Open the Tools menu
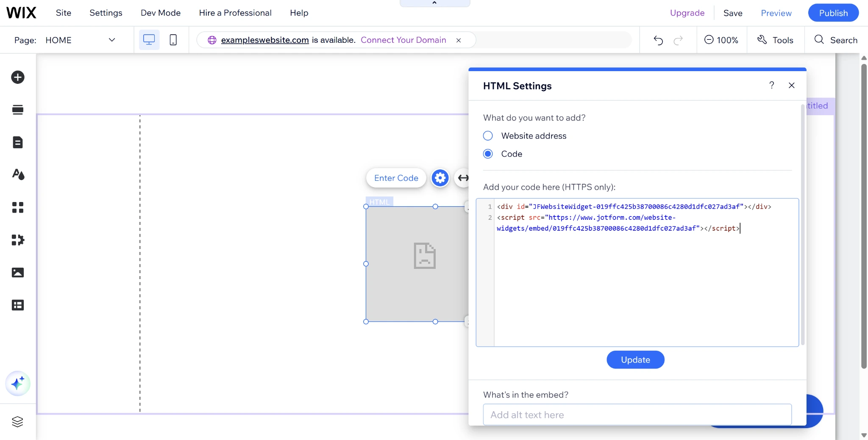 tap(775, 40)
